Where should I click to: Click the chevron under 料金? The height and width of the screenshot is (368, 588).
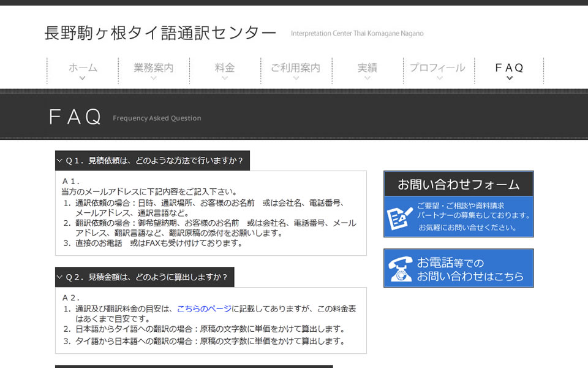click(225, 78)
